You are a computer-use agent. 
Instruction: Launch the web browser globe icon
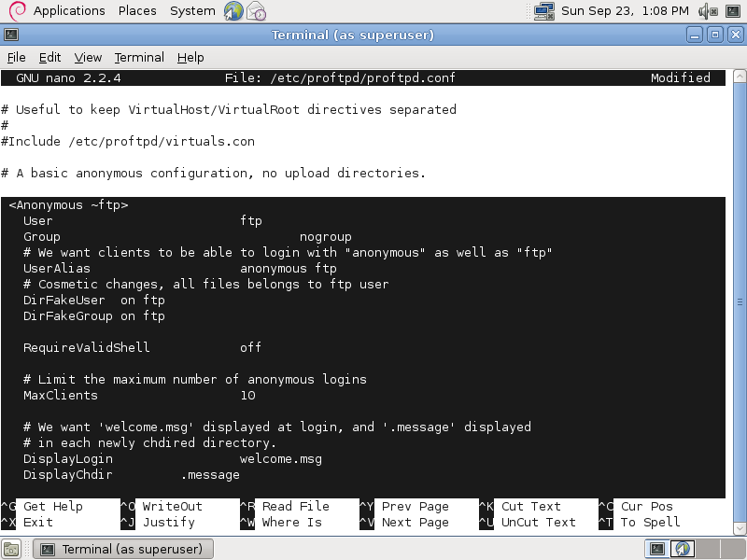tap(233, 10)
